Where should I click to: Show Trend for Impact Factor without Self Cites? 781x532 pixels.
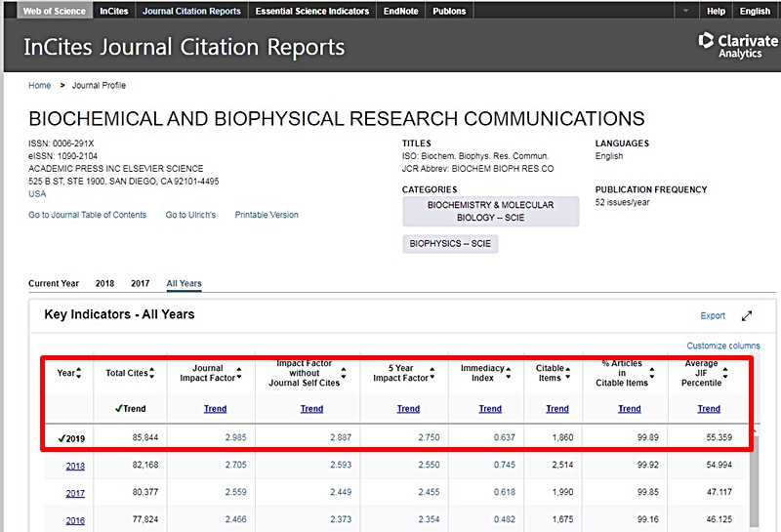tap(311, 408)
